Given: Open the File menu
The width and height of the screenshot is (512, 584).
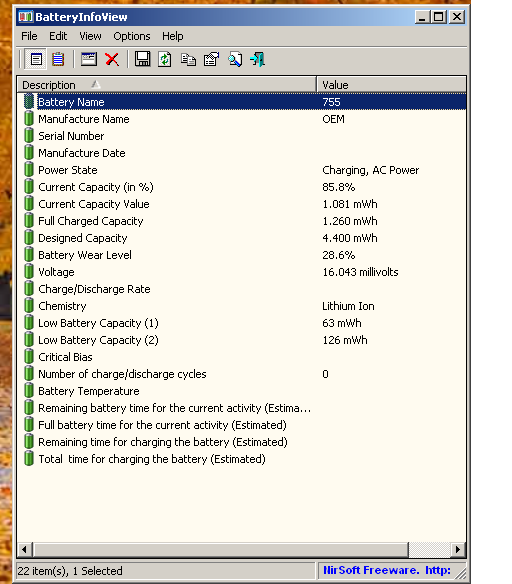Looking at the screenshot, I should (x=29, y=36).
